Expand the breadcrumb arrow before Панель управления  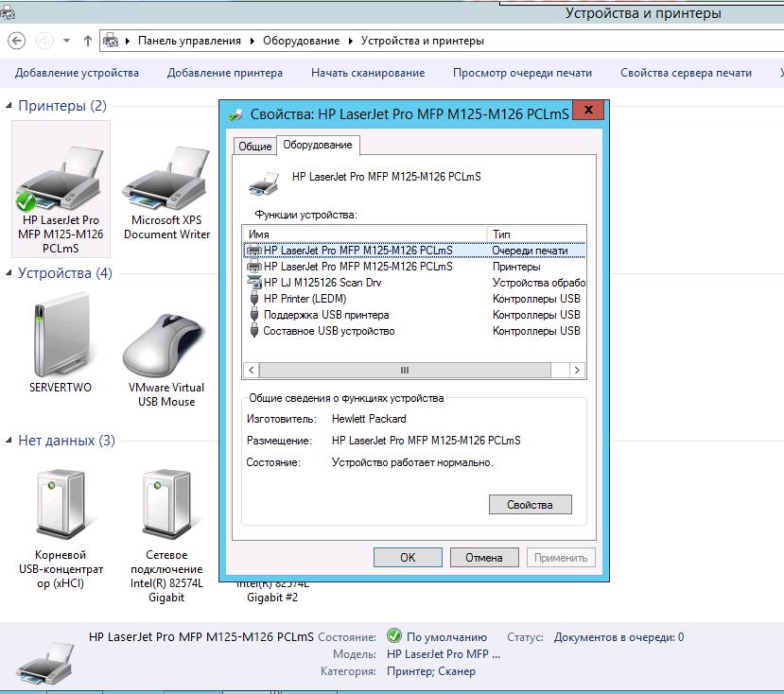click(x=128, y=41)
